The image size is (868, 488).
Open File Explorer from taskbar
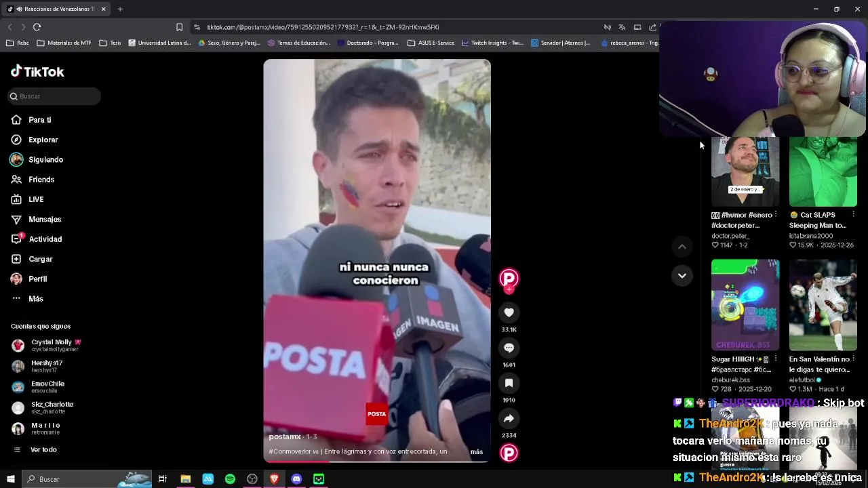(185, 479)
